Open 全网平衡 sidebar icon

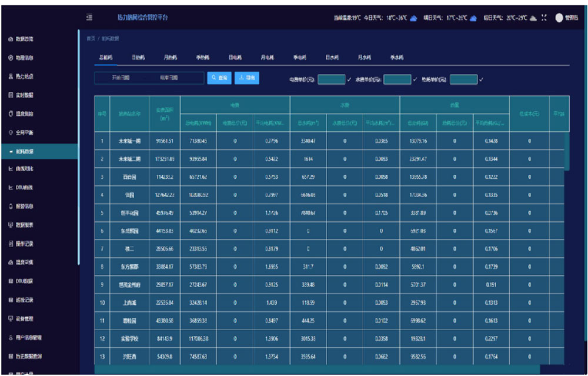(x=11, y=132)
